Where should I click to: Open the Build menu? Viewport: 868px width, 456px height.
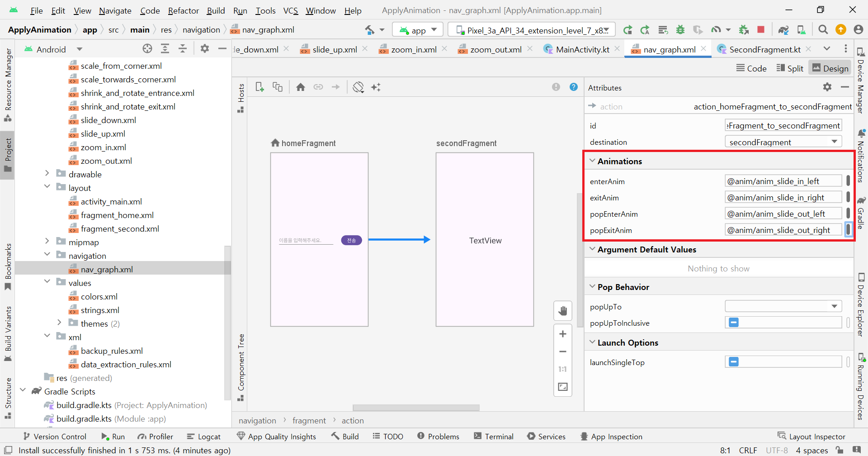pyautogui.click(x=216, y=10)
